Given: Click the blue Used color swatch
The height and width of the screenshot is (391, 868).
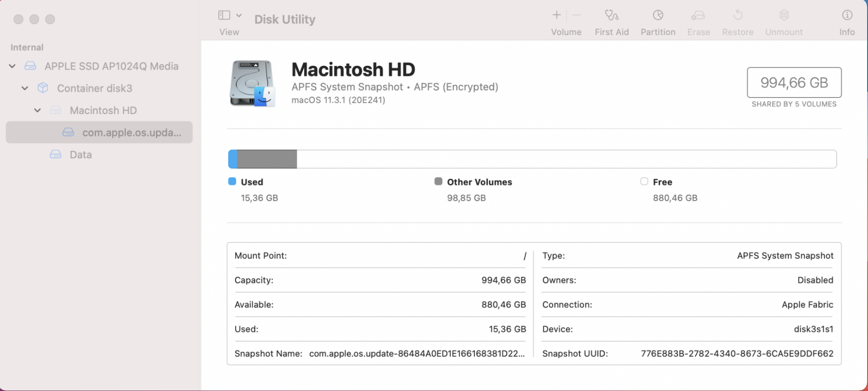Looking at the screenshot, I should pyautogui.click(x=232, y=181).
